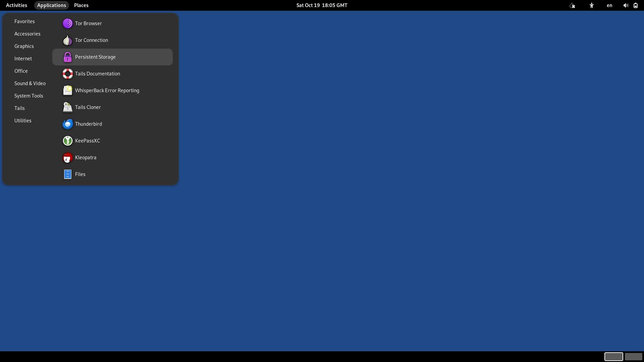Toggle system sound via volume icon
This screenshot has height=362, width=644.
[x=626, y=5]
